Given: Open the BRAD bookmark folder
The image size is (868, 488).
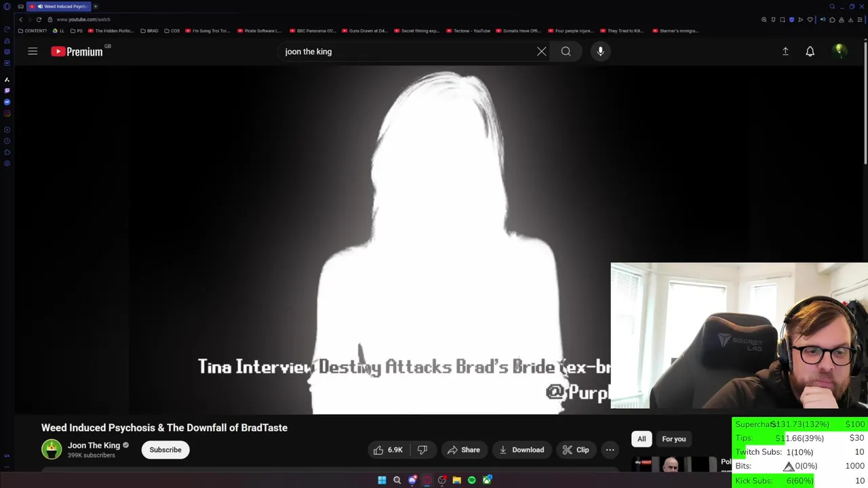Looking at the screenshot, I should tap(149, 30).
